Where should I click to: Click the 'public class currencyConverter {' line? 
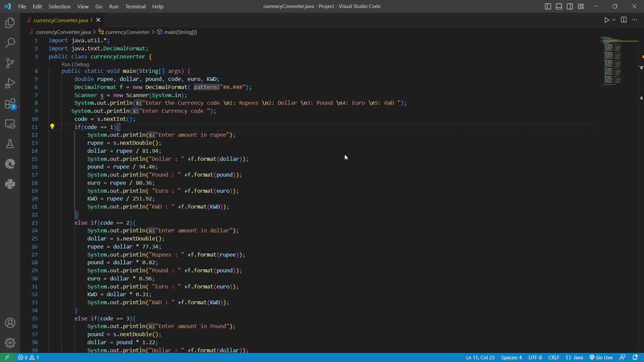(x=100, y=56)
